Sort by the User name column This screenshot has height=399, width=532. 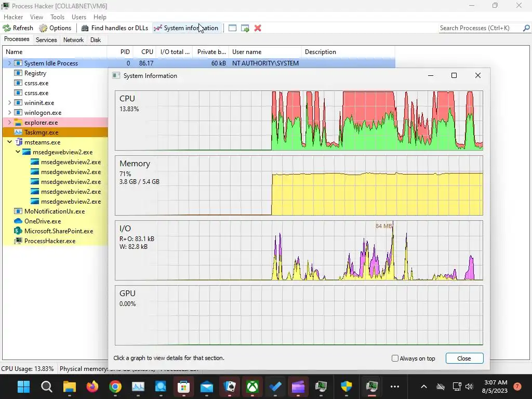(265, 52)
